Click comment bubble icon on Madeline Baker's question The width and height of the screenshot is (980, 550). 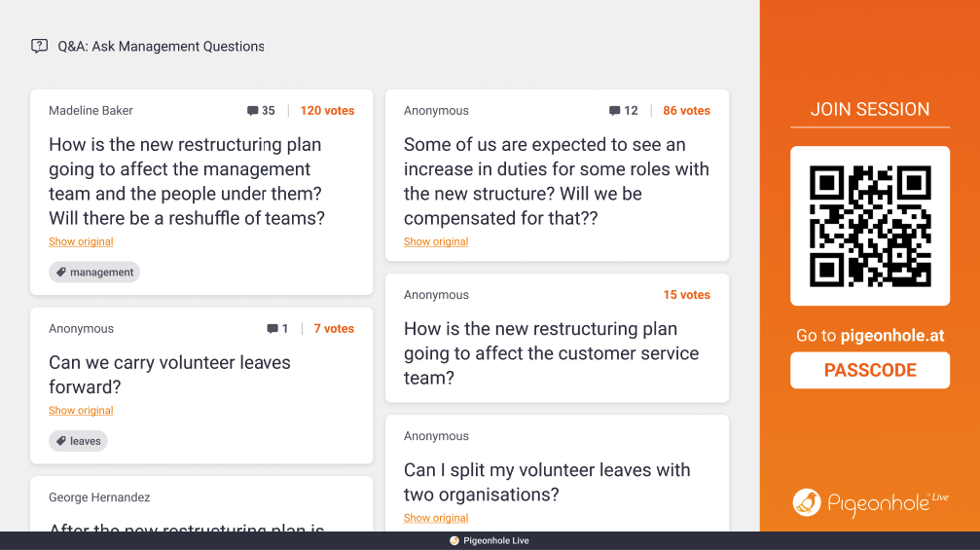point(253,111)
